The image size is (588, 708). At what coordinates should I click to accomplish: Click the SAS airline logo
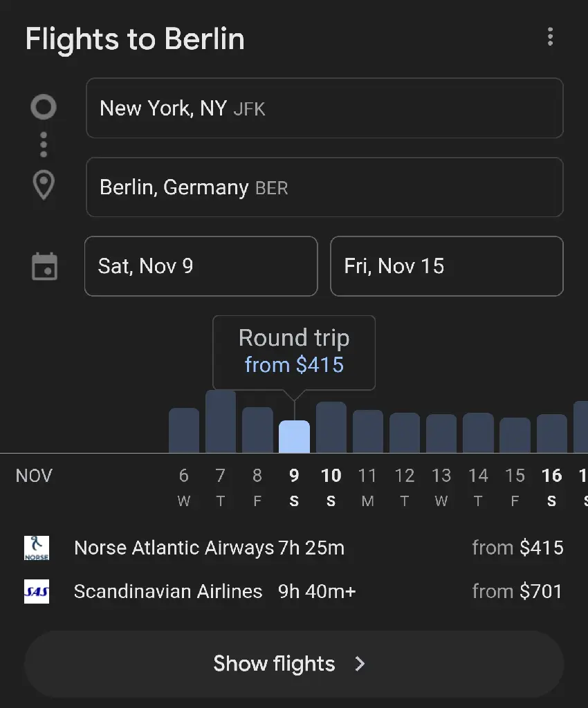tap(37, 592)
